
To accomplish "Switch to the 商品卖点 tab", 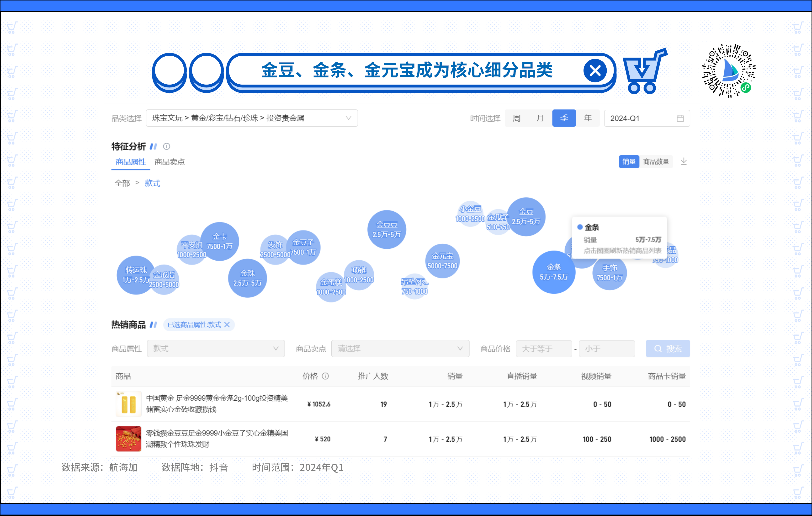I will [x=170, y=162].
